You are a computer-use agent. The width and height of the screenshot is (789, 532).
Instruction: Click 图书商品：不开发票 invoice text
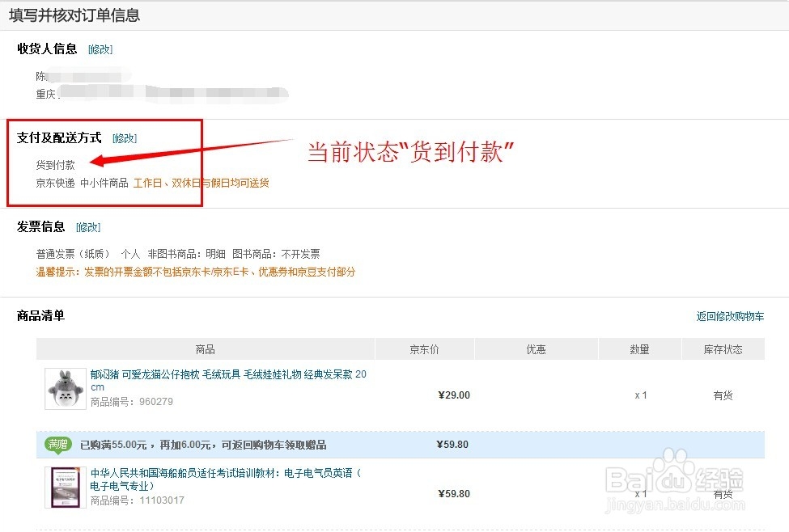[x=276, y=254]
